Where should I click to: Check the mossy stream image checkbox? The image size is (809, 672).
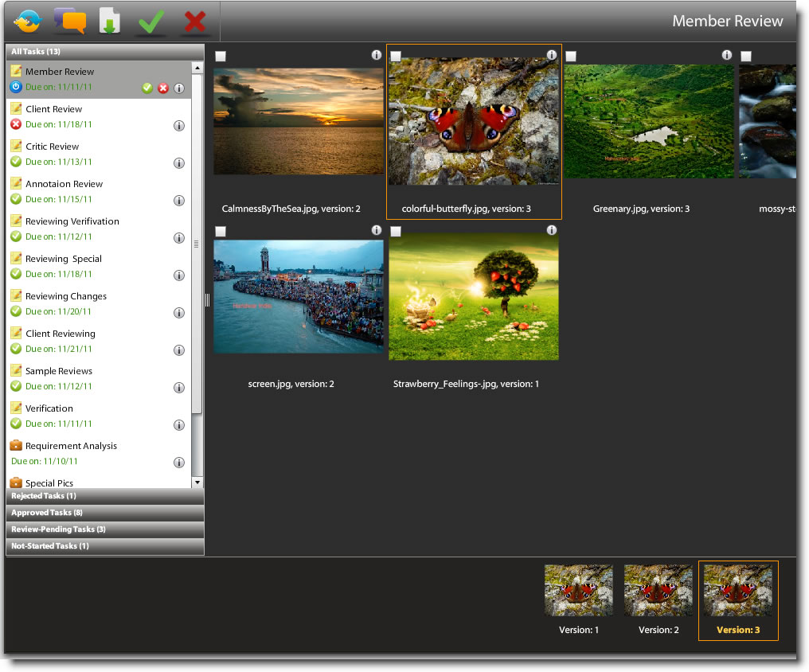tap(746, 57)
